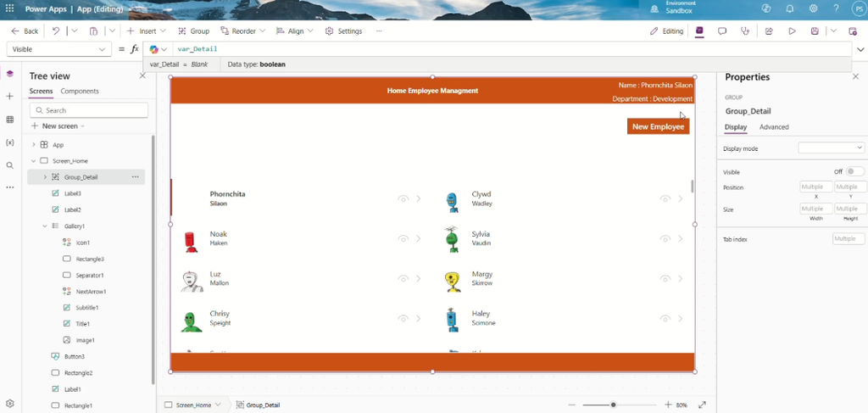Open the Variables icon in sidebar
The height and width of the screenshot is (413, 868).
coord(9,142)
